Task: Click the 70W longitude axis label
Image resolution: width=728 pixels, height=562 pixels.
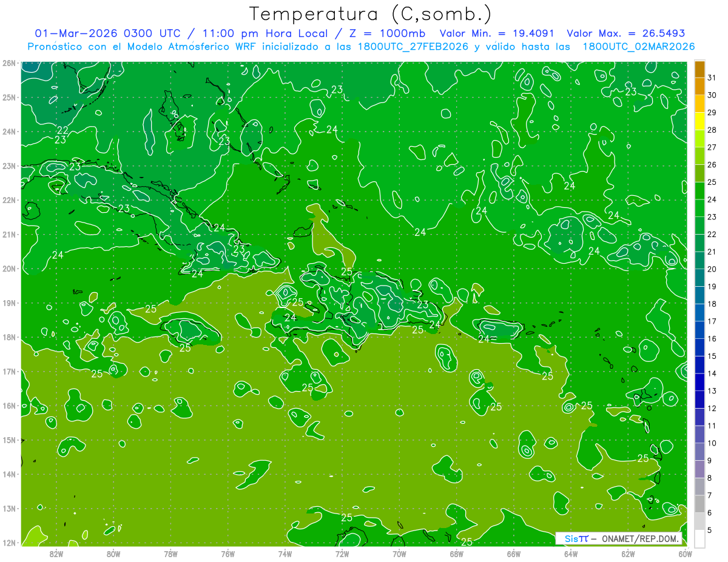Action: click(x=399, y=554)
